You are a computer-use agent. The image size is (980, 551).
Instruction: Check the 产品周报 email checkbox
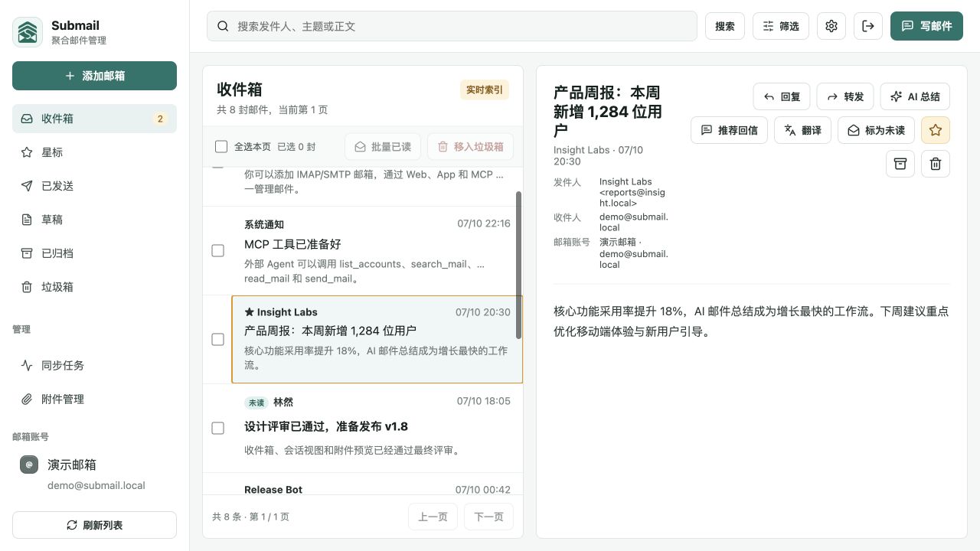coord(217,339)
